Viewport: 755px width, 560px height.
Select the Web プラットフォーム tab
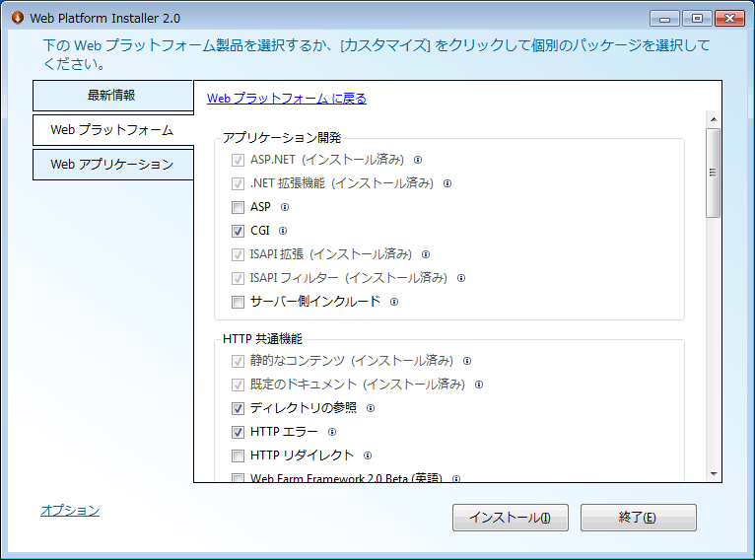[112, 130]
